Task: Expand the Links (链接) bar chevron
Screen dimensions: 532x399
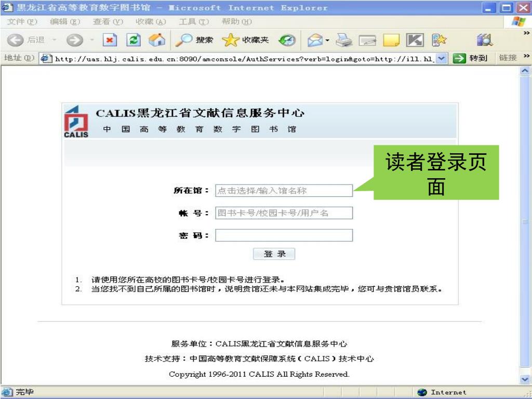Action: tap(527, 56)
